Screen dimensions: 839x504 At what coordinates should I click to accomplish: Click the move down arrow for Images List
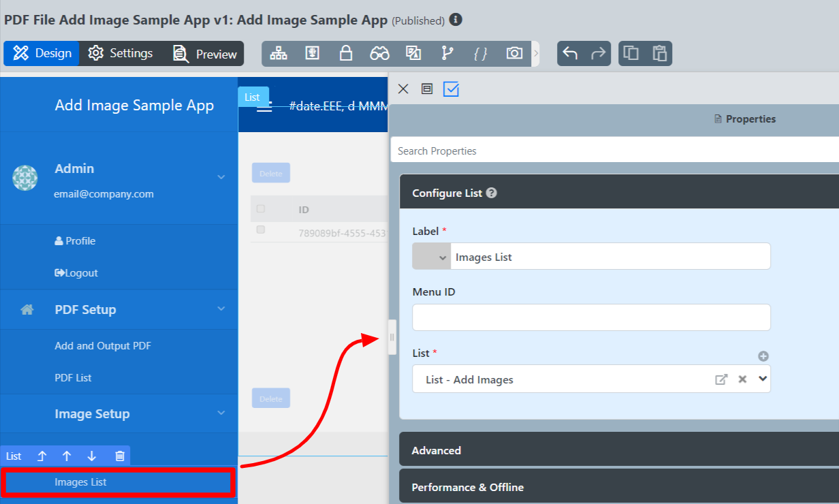click(x=92, y=456)
